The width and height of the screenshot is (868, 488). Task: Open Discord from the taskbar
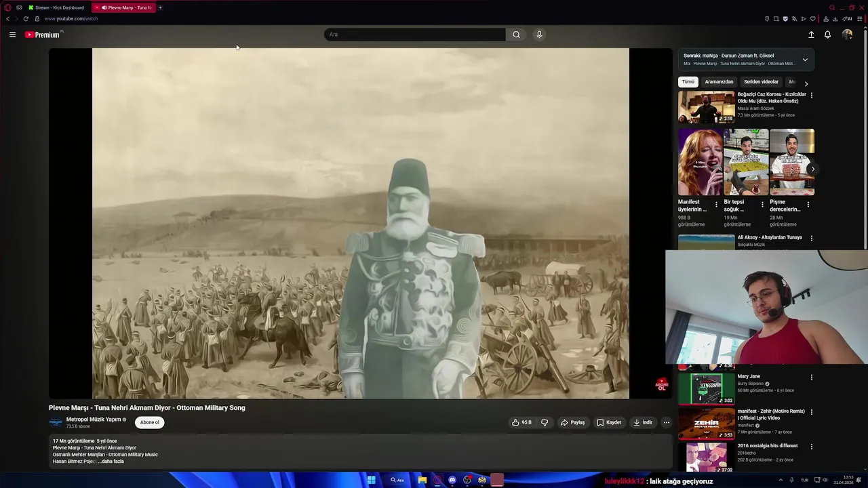point(452,480)
